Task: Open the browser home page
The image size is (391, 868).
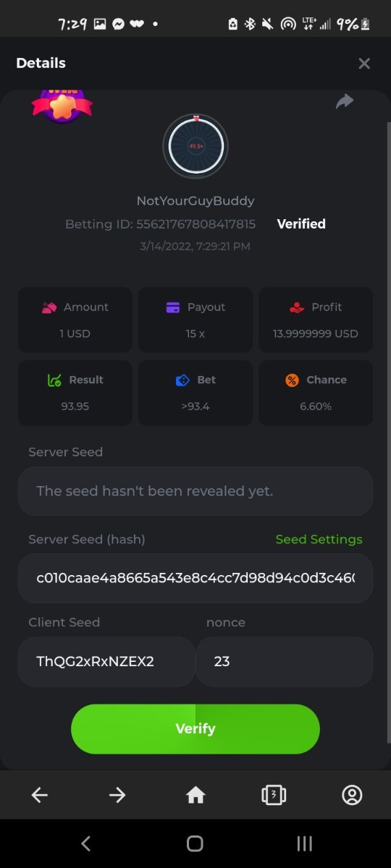Action: pos(195,796)
